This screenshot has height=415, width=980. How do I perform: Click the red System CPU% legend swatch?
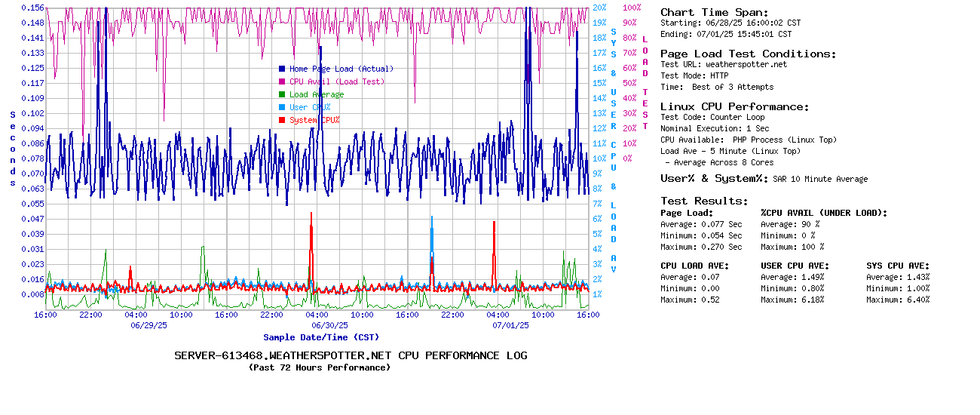tap(282, 120)
